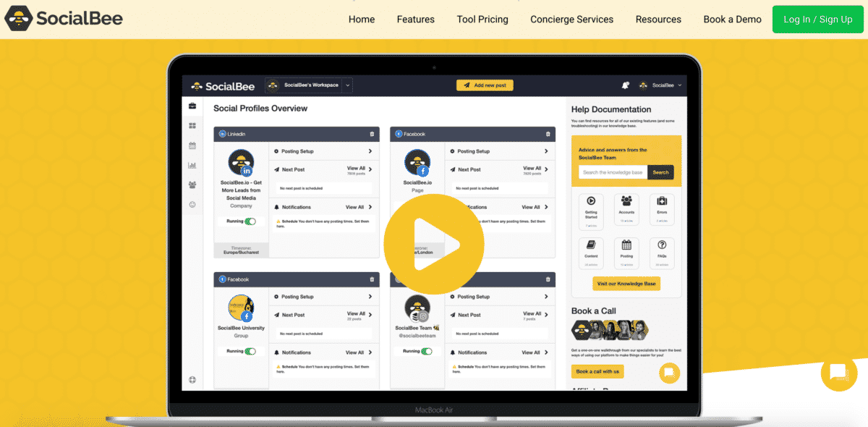
Task: Open the people group icon in sidebar
Action: (x=192, y=185)
